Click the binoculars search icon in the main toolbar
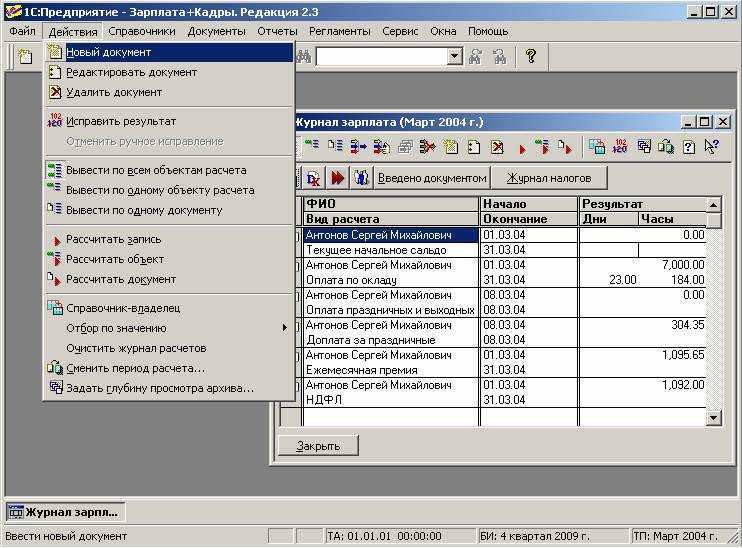The image size is (742, 548). click(303, 57)
